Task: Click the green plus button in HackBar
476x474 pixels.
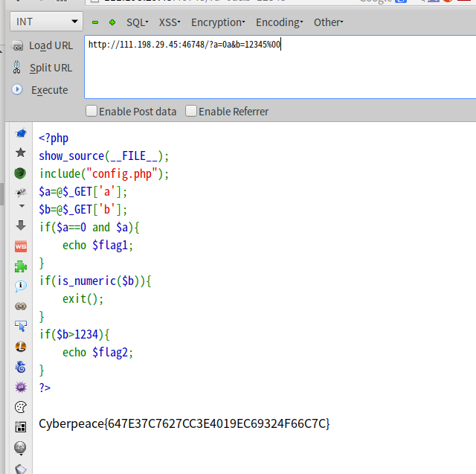Action: (112, 22)
